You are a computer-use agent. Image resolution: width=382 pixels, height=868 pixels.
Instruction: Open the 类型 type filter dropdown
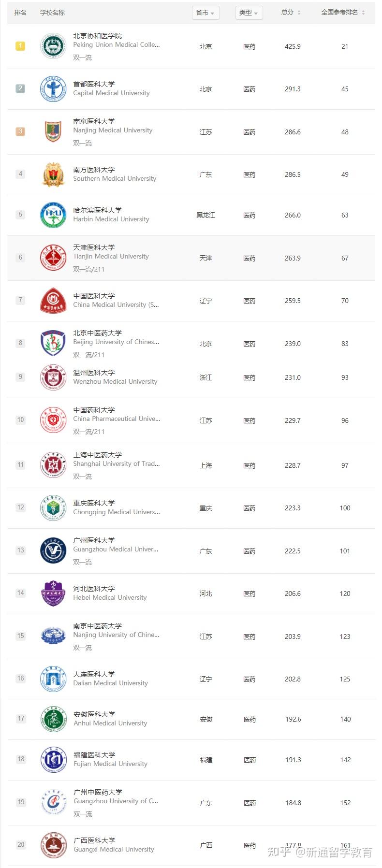click(x=249, y=13)
